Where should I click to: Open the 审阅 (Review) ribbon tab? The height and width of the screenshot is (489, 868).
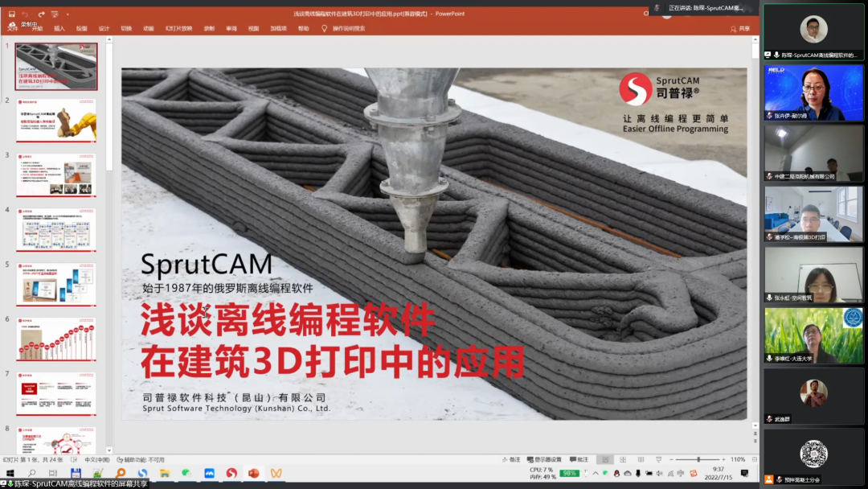point(231,28)
